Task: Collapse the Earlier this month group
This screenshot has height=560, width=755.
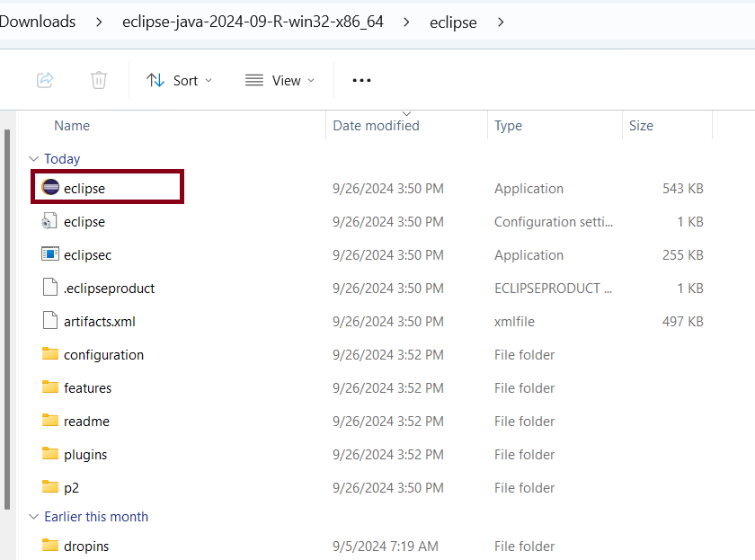Action: tap(34, 516)
